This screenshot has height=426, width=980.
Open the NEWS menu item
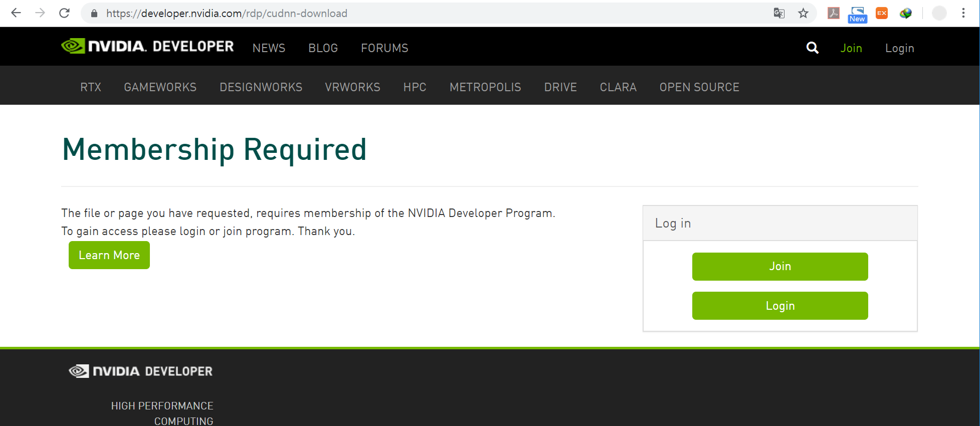tap(269, 48)
